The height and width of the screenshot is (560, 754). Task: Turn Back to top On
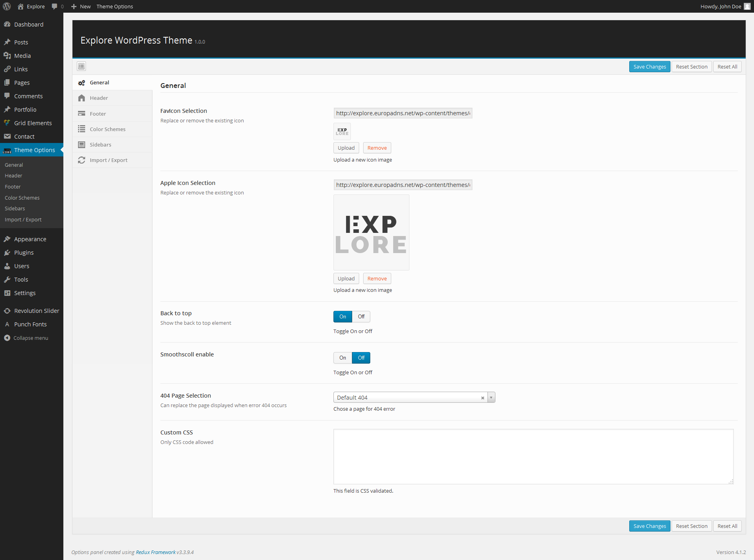coord(343,316)
